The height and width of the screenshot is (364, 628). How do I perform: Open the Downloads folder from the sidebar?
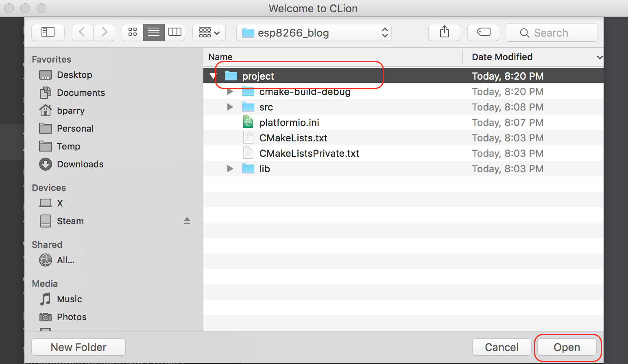(x=80, y=164)
